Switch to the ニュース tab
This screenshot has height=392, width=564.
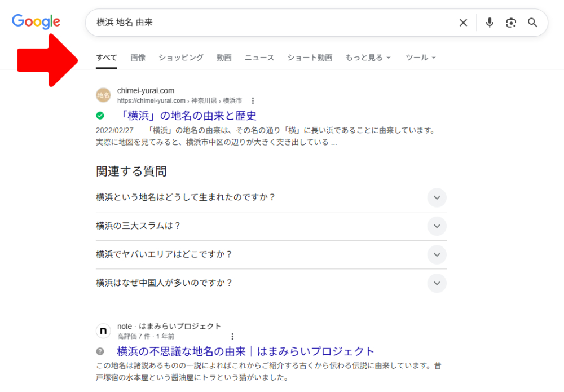(259, 57)
